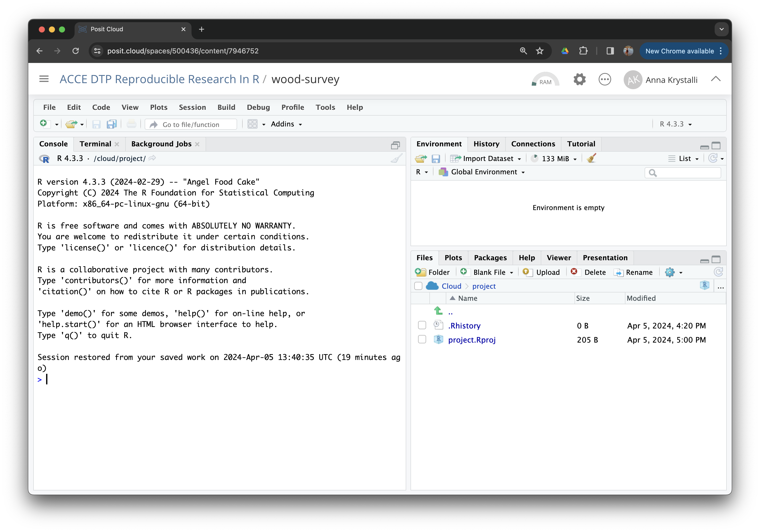Open the R language selector in Environment

(x=422, y=172)
